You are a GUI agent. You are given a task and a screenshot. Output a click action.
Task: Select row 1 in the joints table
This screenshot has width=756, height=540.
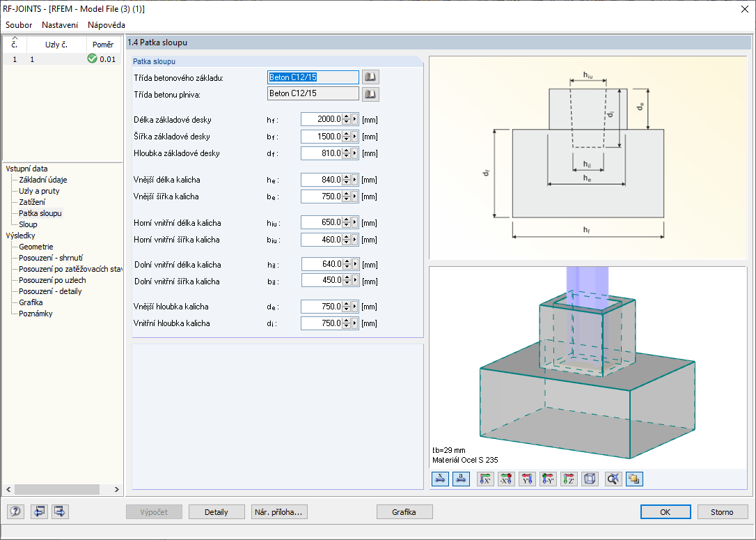coord(62,59)
